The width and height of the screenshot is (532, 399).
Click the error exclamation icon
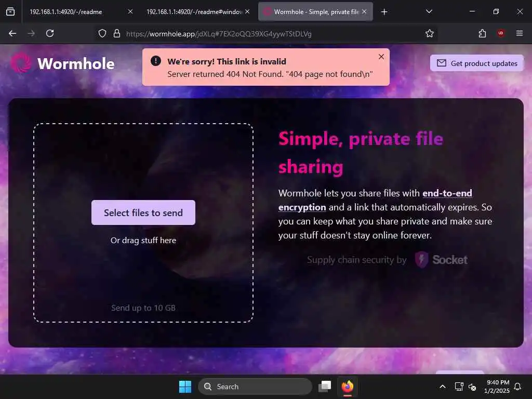click(x=156, y=61)
